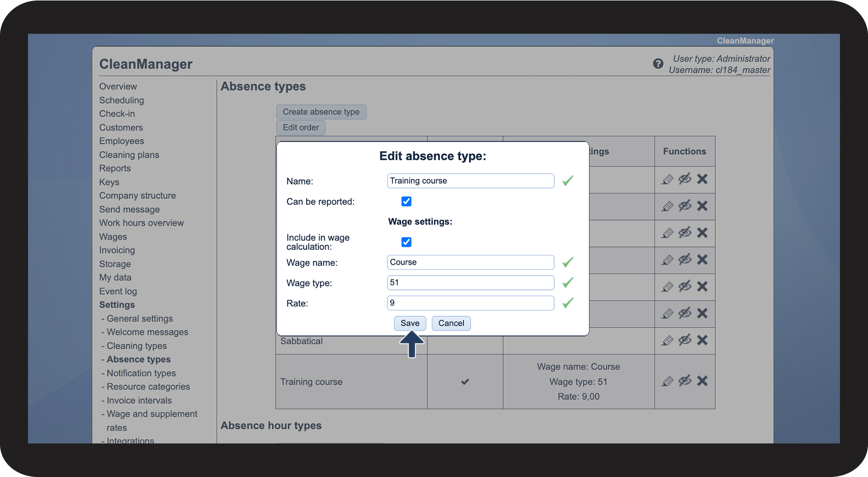Click the pencil edit icon in first table row

(x=667, y=179)
